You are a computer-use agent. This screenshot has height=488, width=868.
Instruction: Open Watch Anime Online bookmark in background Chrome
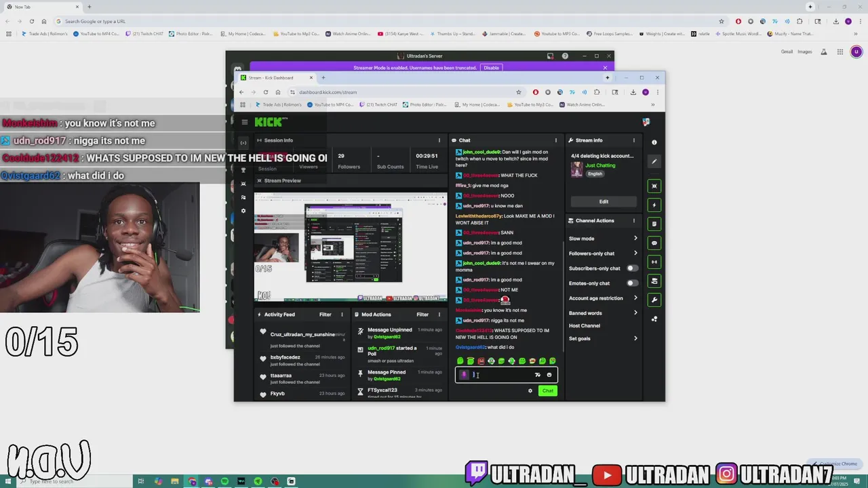click(348, 33)
